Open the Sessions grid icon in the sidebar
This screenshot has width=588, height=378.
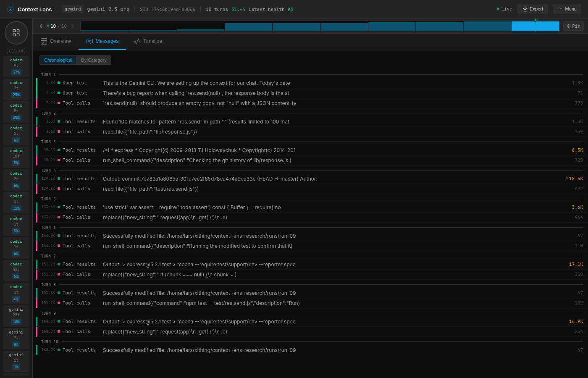click(x=16, y=32)
